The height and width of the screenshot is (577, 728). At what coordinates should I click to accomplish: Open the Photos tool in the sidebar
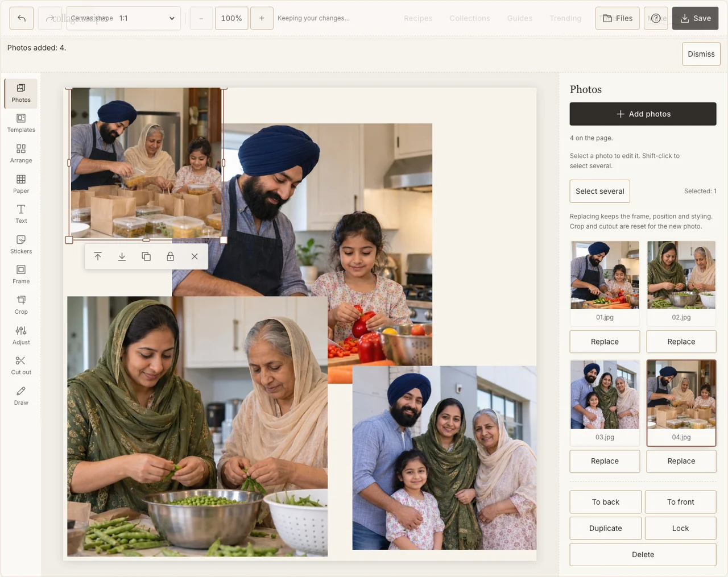(x=21, y=93)
